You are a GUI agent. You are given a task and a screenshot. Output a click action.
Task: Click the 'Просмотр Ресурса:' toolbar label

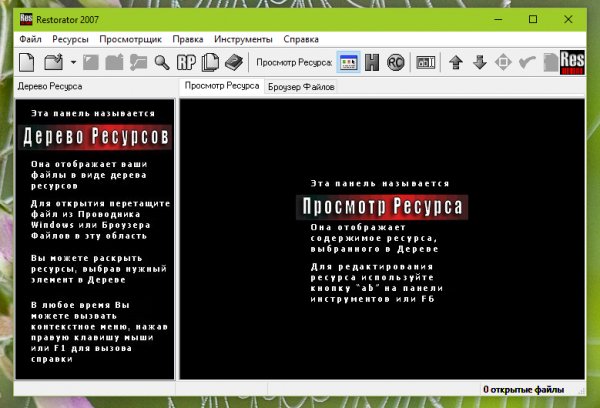[x=294, y=62]
